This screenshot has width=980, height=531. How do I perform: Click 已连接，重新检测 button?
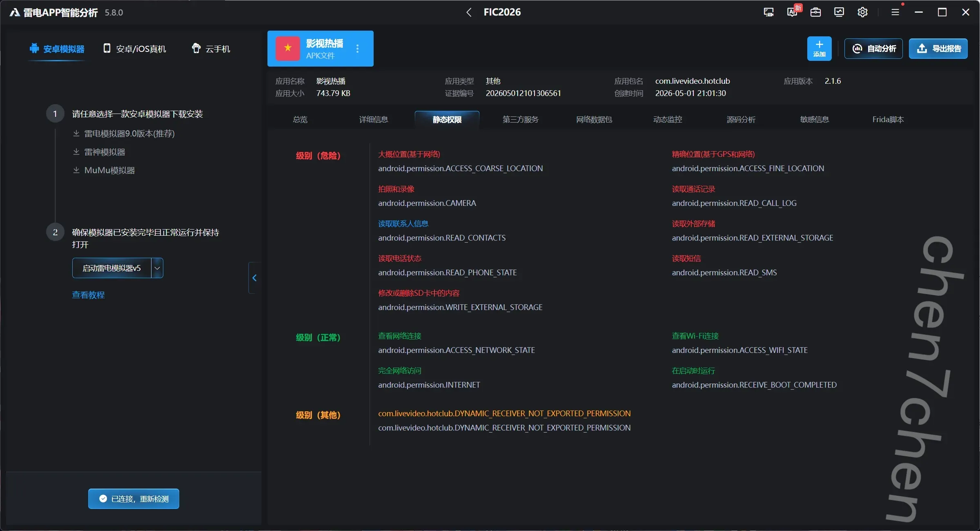(134, 499)
